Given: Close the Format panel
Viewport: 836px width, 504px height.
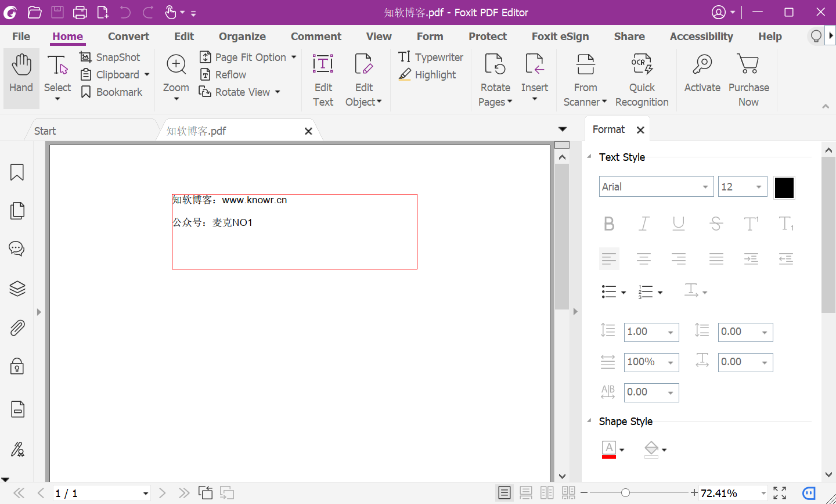Looking at the screenshot, I should [x=640, y=130].
